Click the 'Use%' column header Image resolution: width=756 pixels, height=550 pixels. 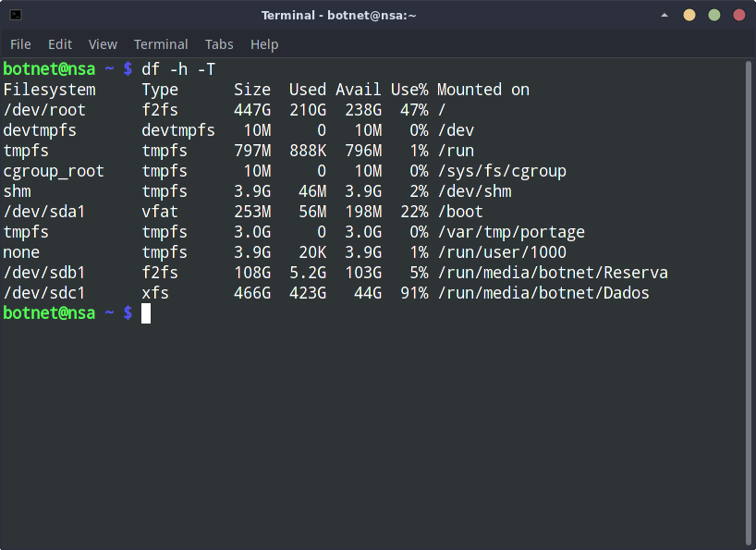pyautogui.click(x=409, y=90)
